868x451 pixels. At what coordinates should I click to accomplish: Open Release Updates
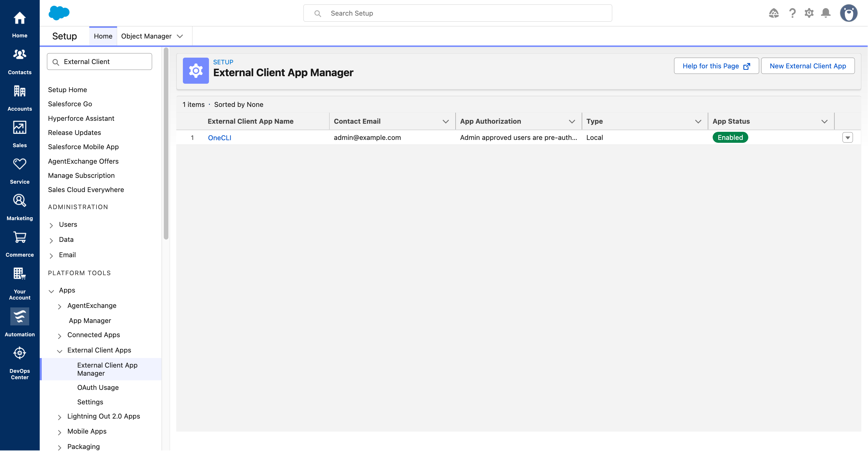click(x=74, y=132)
